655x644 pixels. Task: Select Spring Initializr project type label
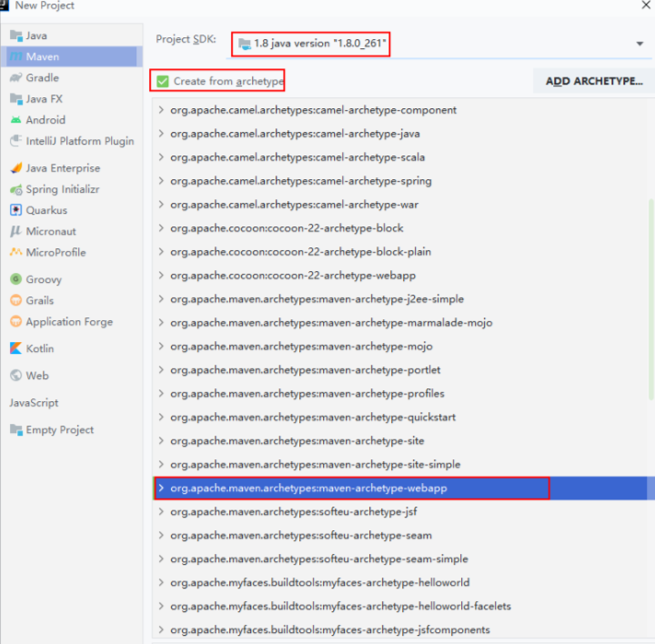(x=63, y=189)
